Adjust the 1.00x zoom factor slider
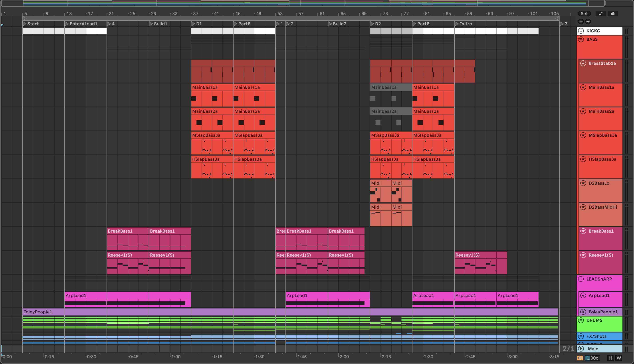 click(592, 358)
